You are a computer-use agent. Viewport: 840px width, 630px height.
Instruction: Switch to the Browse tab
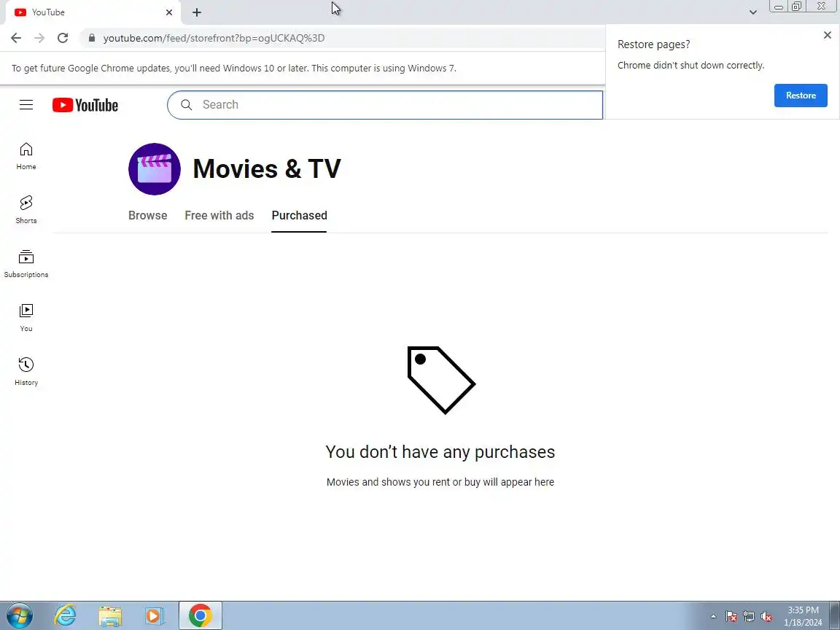tap(148, 215)
